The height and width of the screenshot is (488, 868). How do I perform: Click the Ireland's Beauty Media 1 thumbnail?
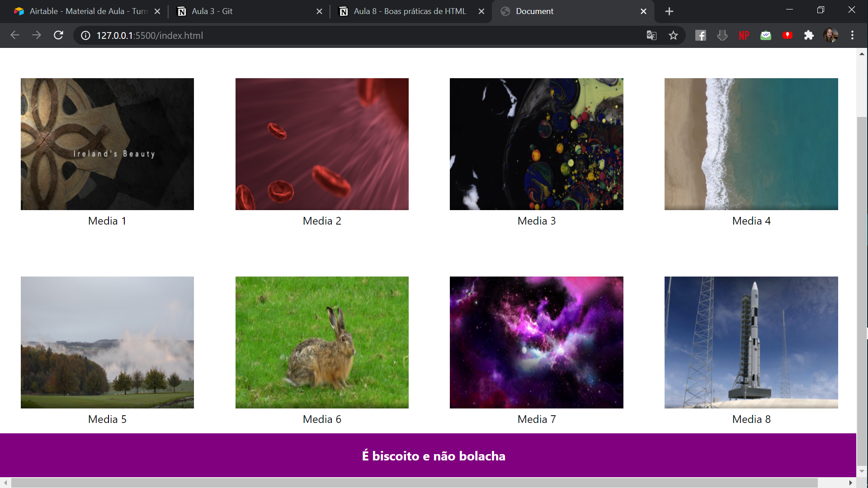coord(107,144)
